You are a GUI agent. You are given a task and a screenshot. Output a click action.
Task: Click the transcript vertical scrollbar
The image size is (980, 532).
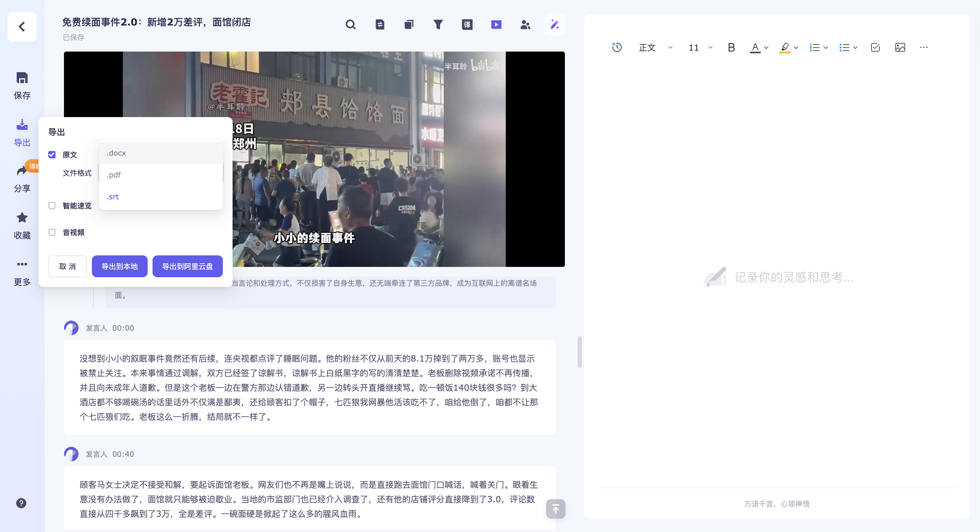[x=579, y=352]
